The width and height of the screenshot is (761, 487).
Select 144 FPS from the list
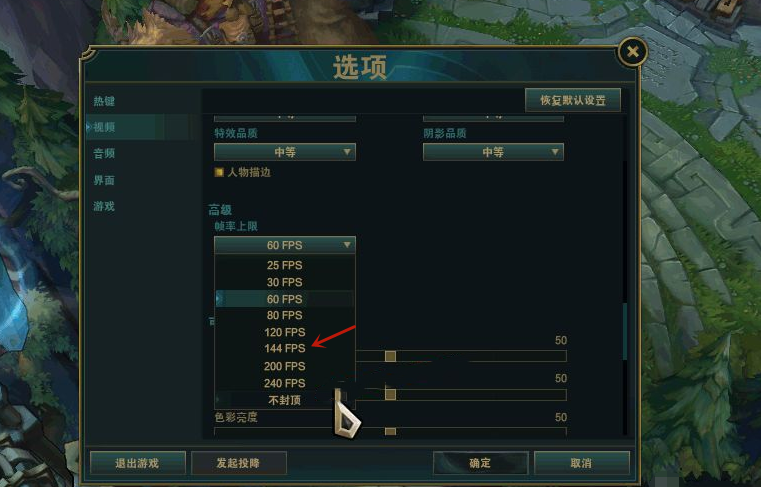coord(285,349)
